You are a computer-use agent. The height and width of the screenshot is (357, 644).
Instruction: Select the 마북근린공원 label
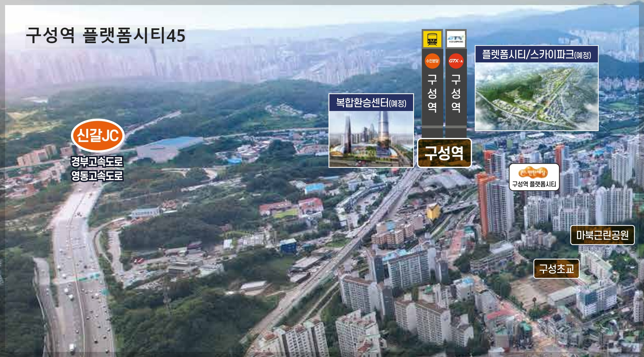pos(602,235)
